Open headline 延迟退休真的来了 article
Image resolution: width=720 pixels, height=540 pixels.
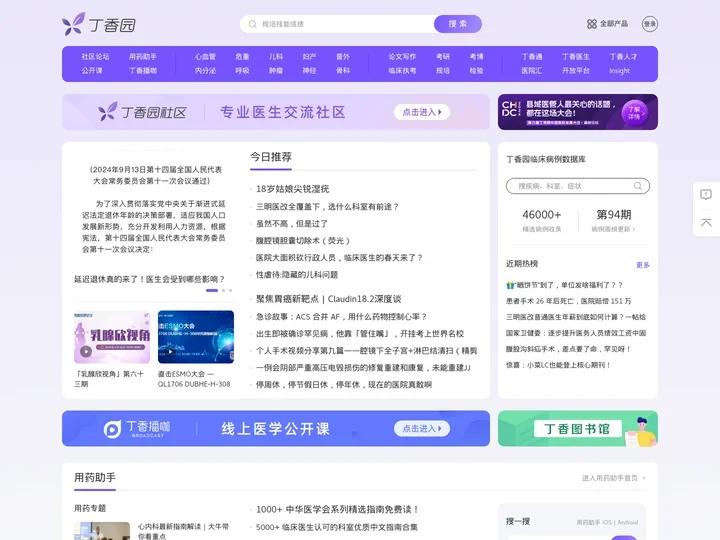[150, 279]
